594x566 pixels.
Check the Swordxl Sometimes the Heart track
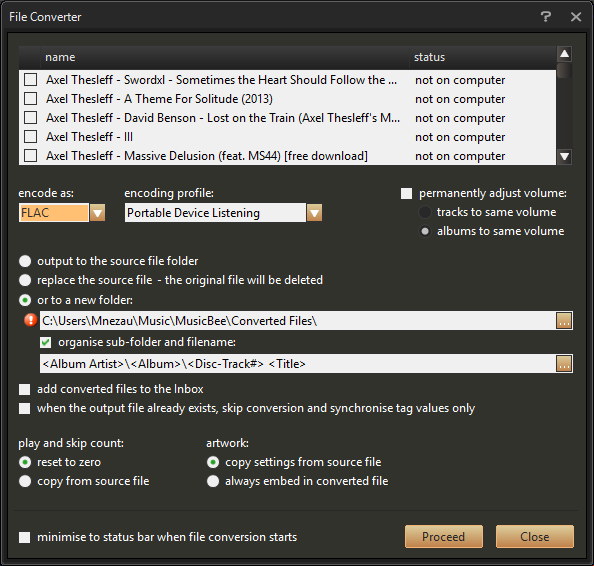tap(30, 80)
